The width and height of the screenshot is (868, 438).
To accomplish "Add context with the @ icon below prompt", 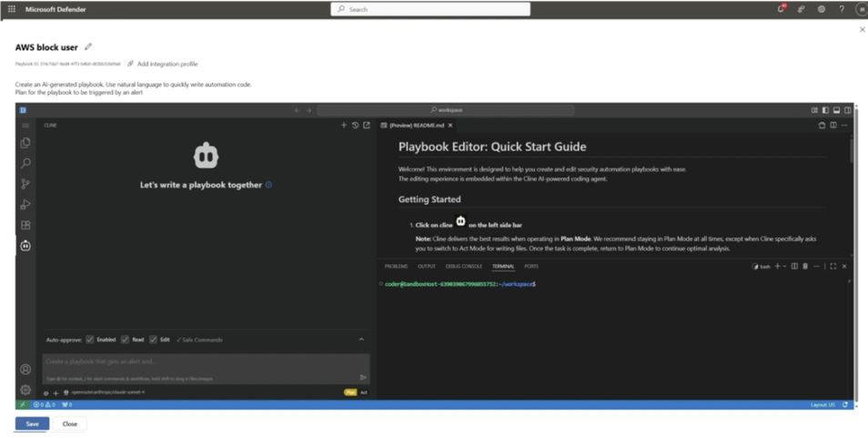I will (x=45, y=392).
